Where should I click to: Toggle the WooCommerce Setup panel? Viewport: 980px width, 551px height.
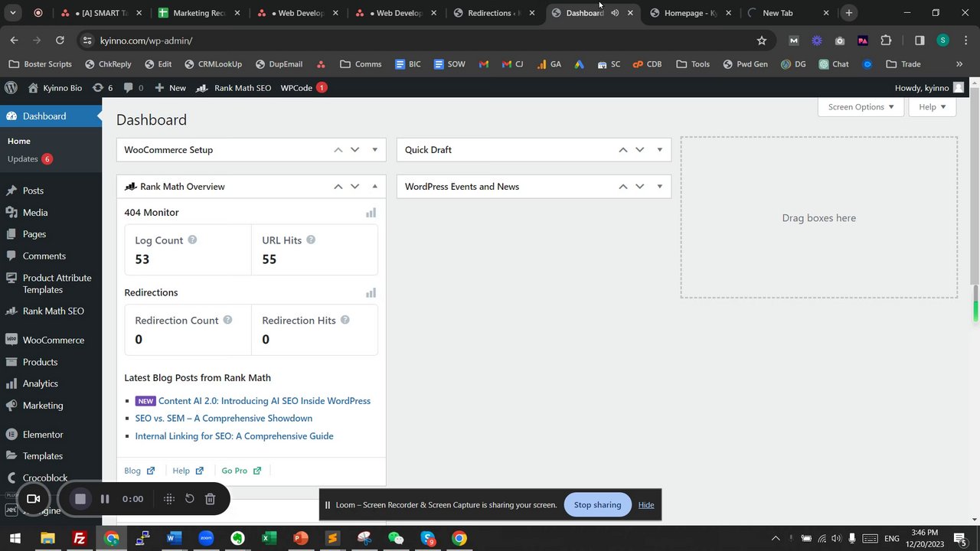coord(374,150)
